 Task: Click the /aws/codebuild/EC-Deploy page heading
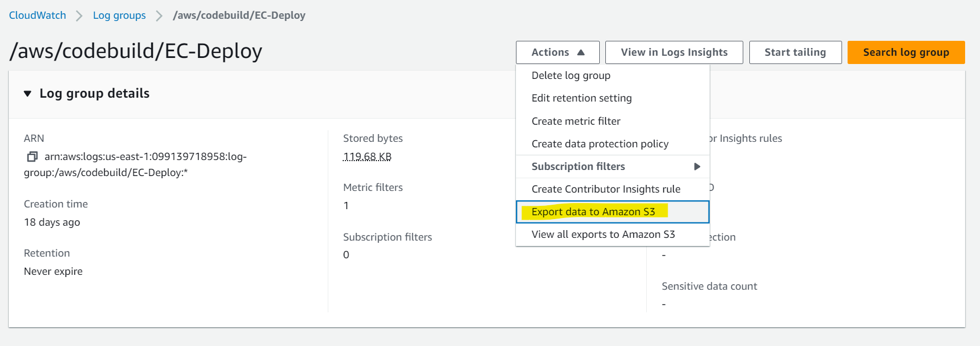tap(136, 51)
